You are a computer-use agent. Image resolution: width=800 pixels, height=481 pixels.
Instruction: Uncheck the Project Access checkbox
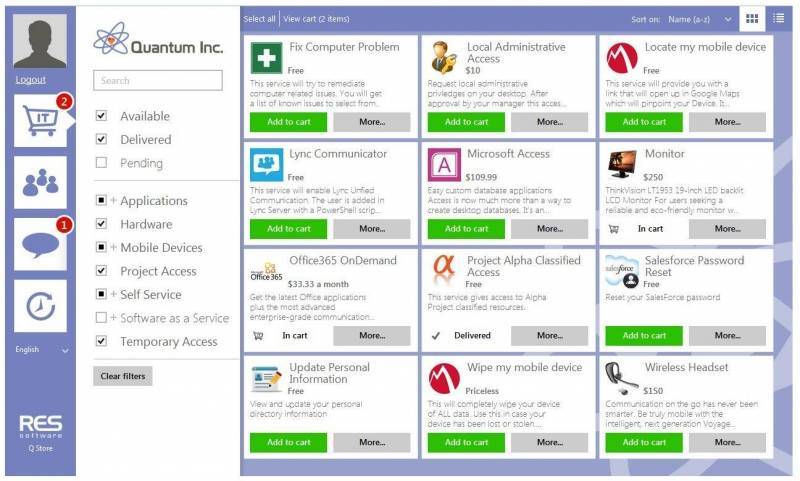click(102, 270)
